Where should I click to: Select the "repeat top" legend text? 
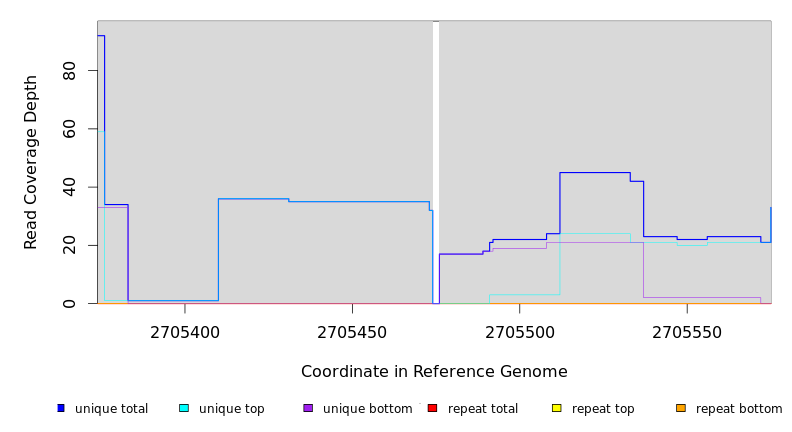[x=603, y=409]
